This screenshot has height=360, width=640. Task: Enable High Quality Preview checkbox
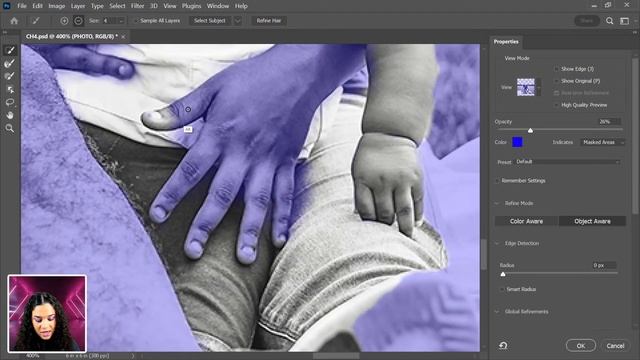click(556, 105)
